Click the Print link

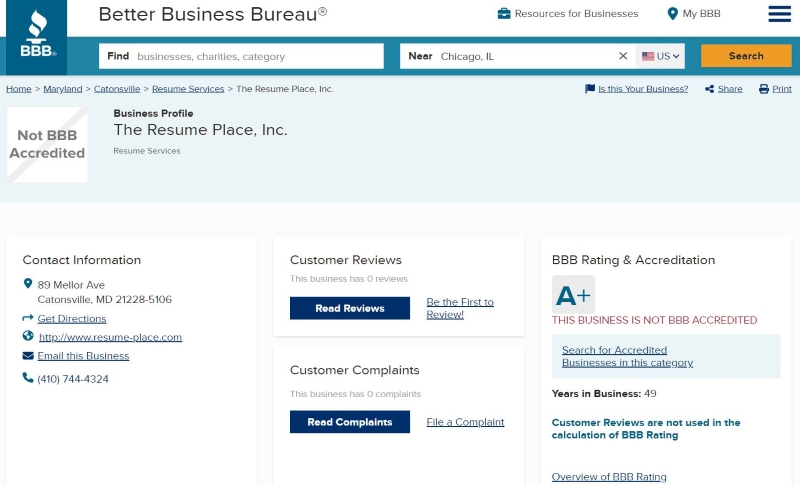pos(782,89)
